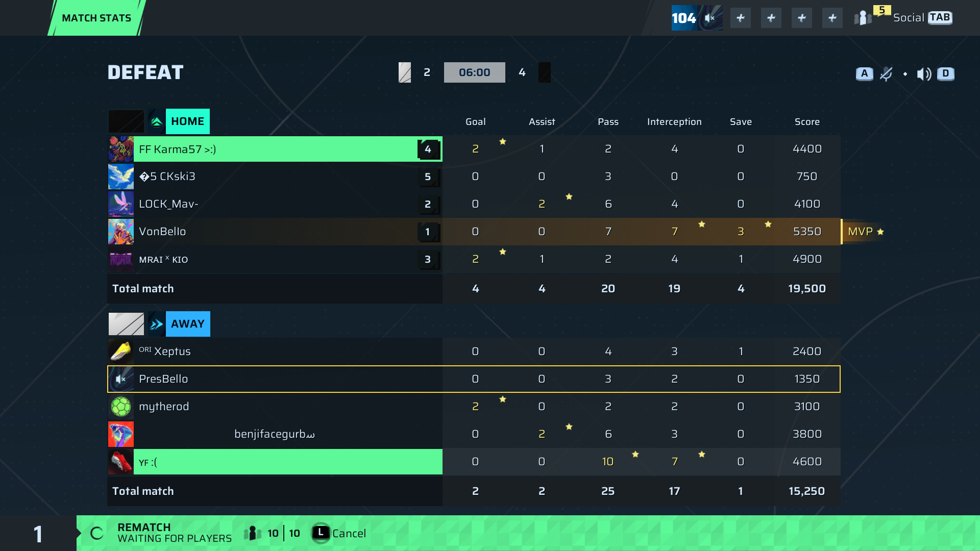Click the Interception column header

point(674,122)
